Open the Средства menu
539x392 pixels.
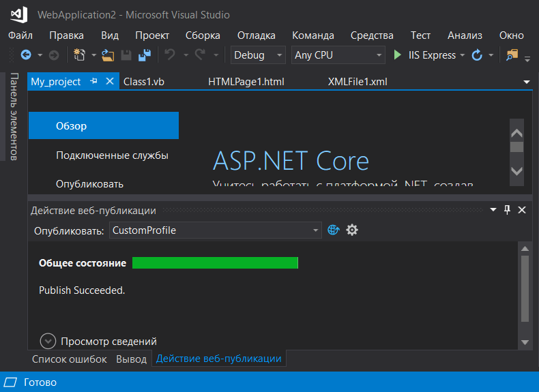tap(372, 35)
